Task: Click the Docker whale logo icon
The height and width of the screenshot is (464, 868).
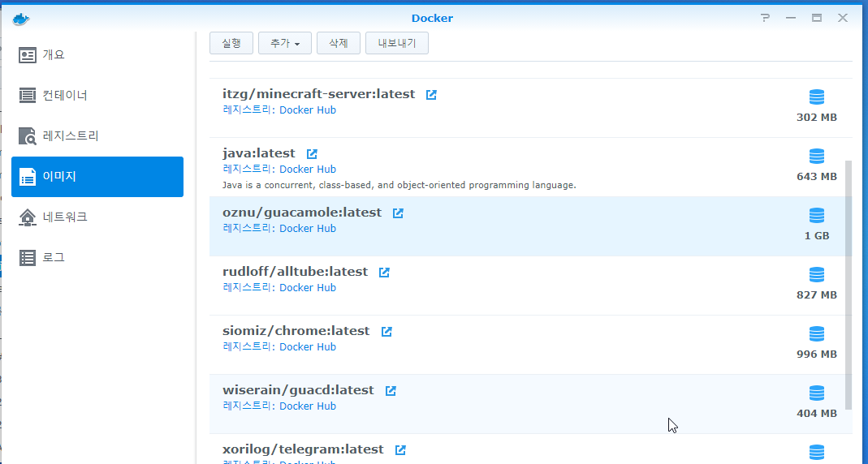Action: tap(21, 19)
